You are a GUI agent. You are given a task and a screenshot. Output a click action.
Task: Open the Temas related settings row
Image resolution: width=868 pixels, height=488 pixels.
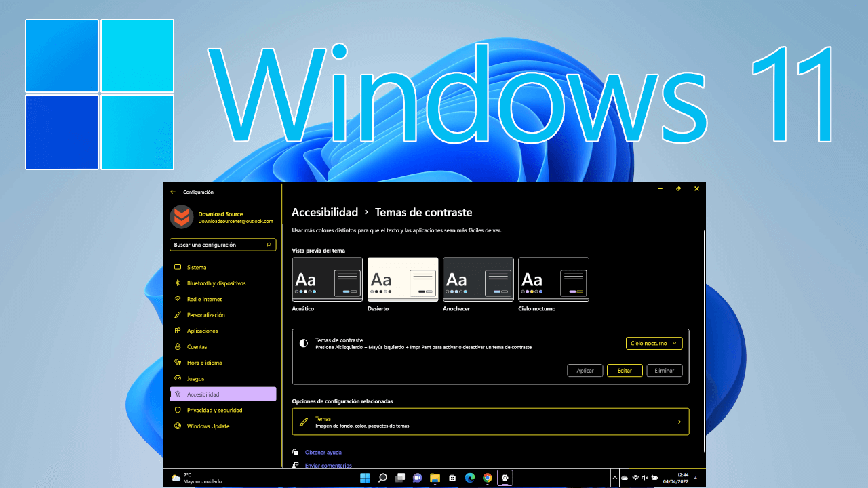point(490,422)
